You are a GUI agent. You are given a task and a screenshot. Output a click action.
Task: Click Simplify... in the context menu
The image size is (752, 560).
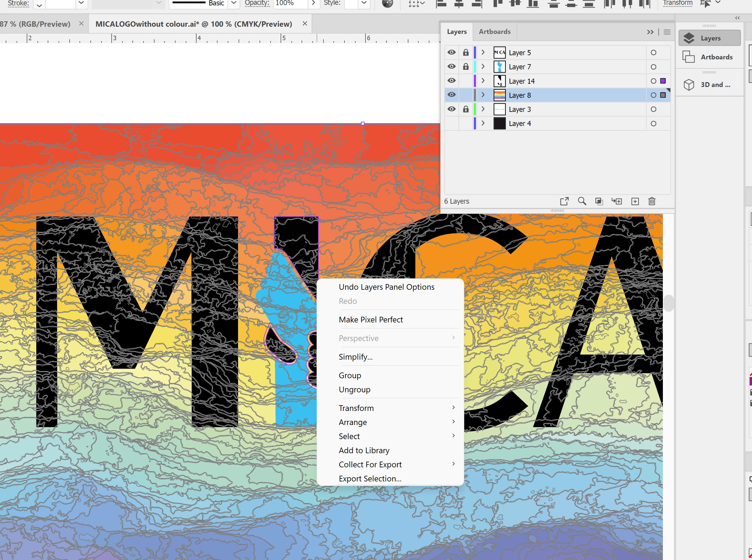click(355, 357)
